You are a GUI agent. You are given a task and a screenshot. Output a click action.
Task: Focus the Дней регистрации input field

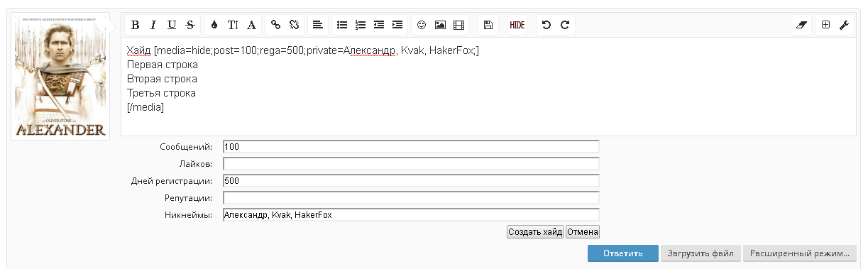[x=411, y=181]
